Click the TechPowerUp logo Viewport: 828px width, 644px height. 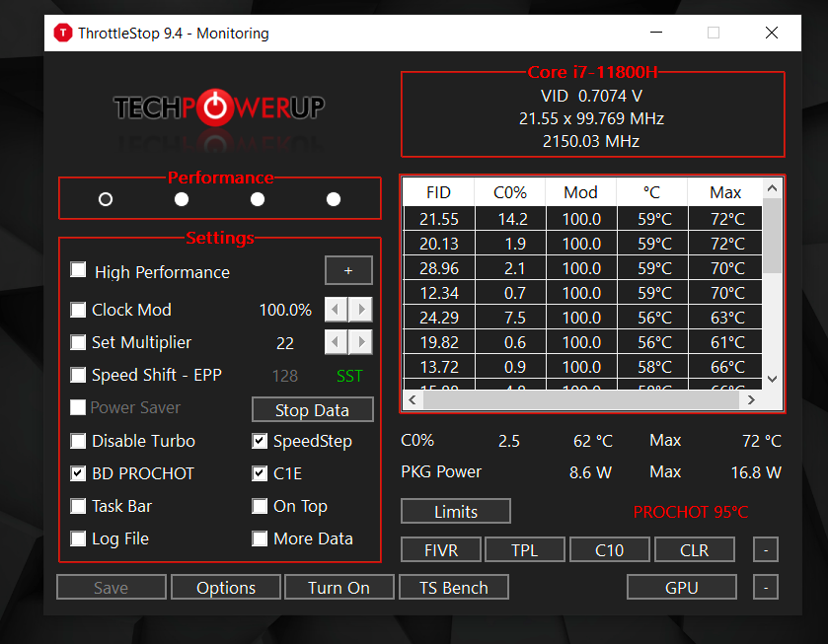(219, 107)
